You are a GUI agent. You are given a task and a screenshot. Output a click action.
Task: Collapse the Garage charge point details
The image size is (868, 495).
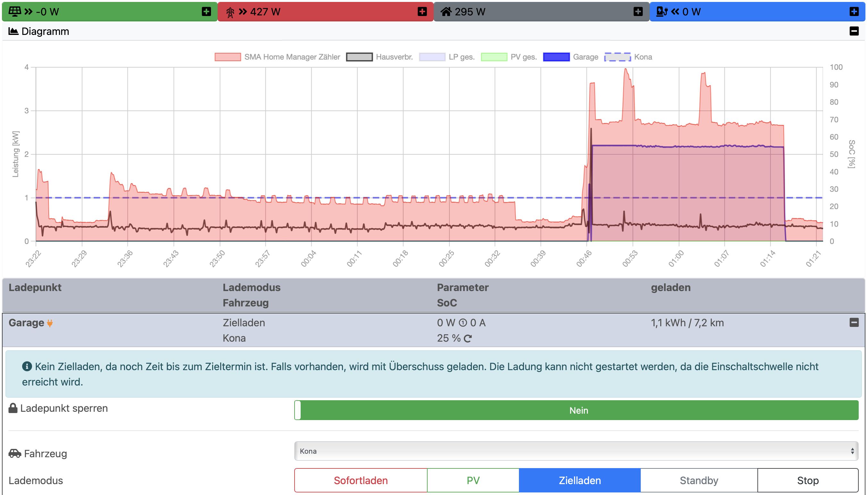pos(854,323)
